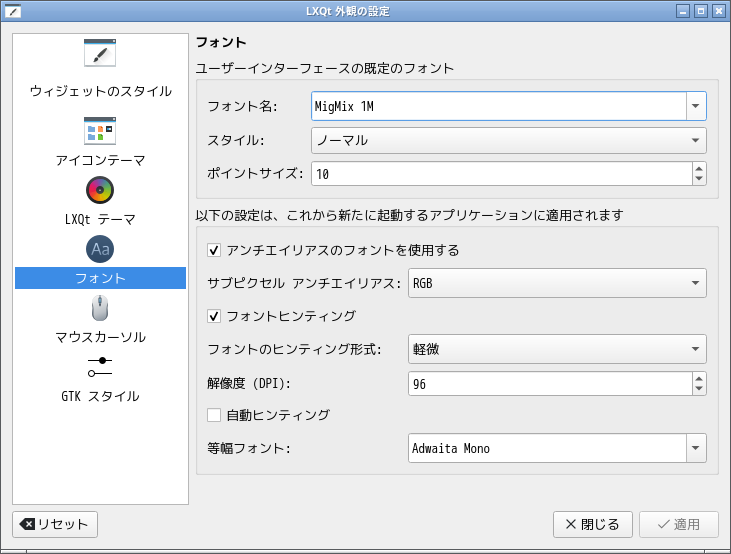Open the style (スタイル) ノーマル dropdown
Viewport: 731px width, 554px height.
(x=696, y=140)
